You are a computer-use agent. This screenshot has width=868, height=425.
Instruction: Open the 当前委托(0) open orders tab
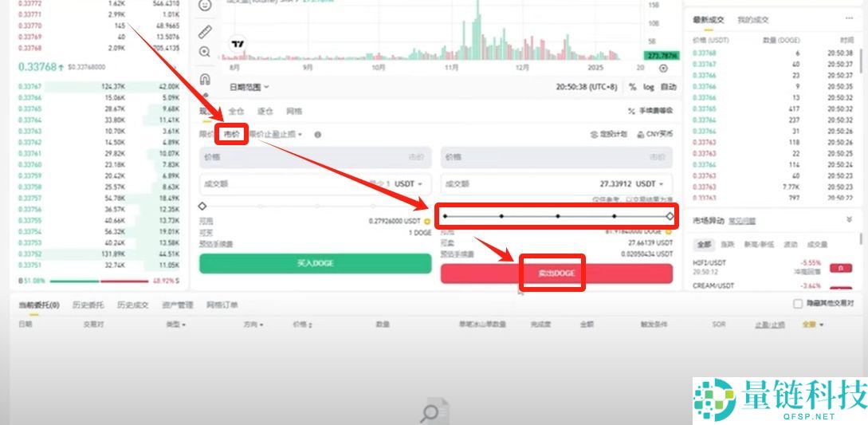(39, 305)
